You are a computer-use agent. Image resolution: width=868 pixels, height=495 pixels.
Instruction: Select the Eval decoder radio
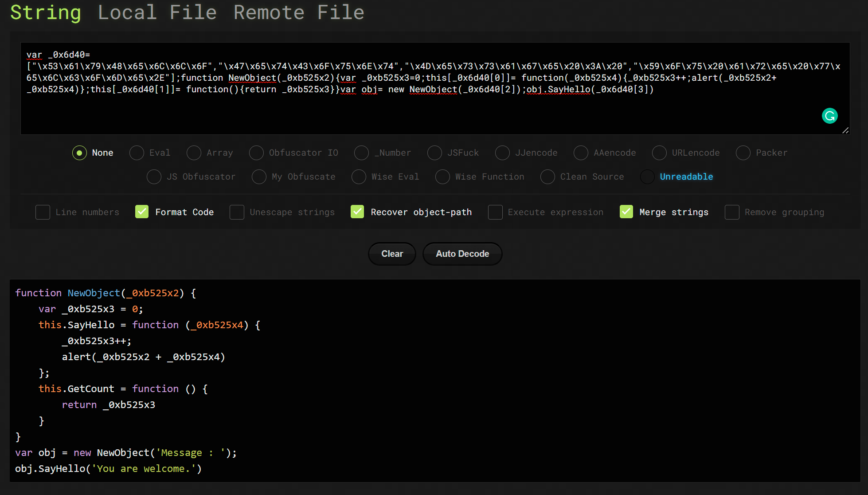click(x=137, y=153)
